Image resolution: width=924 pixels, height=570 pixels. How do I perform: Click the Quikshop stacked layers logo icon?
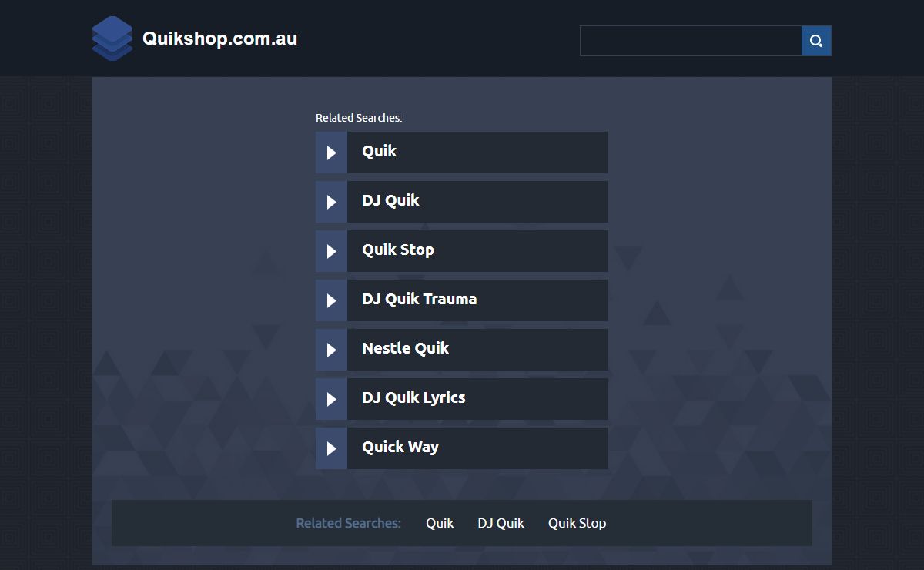(112, 38)
